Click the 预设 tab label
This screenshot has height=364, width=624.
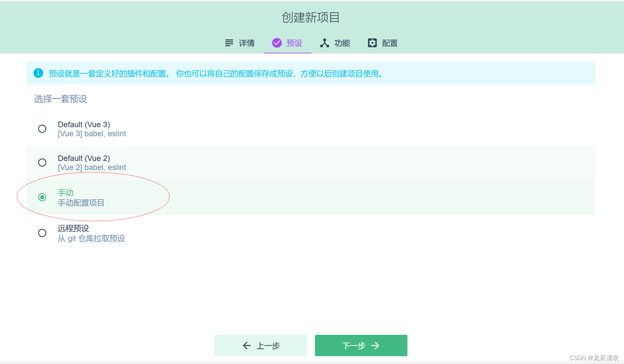coord(294,43)
